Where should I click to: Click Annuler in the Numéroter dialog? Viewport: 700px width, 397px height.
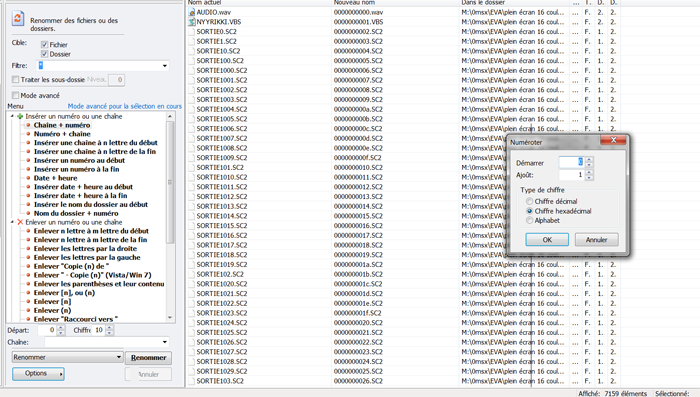click(x=596, y=240)
